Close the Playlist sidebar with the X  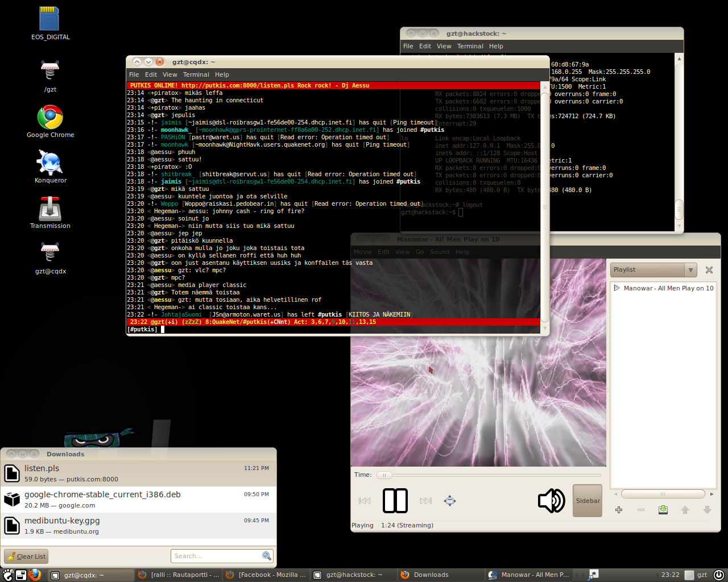(x=709, y=270)
